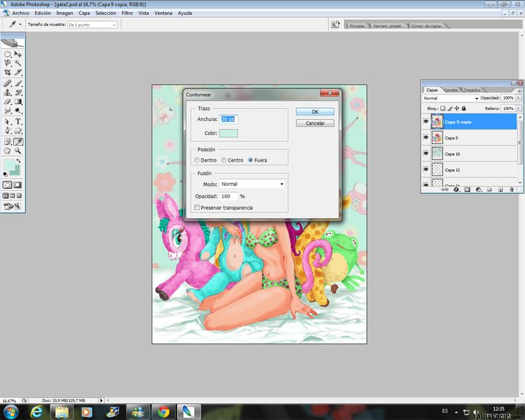Image resolution: width=525 pixels, height=420 pixels.
Task: Click the foreground color swatch
Action: click(9, 164)
